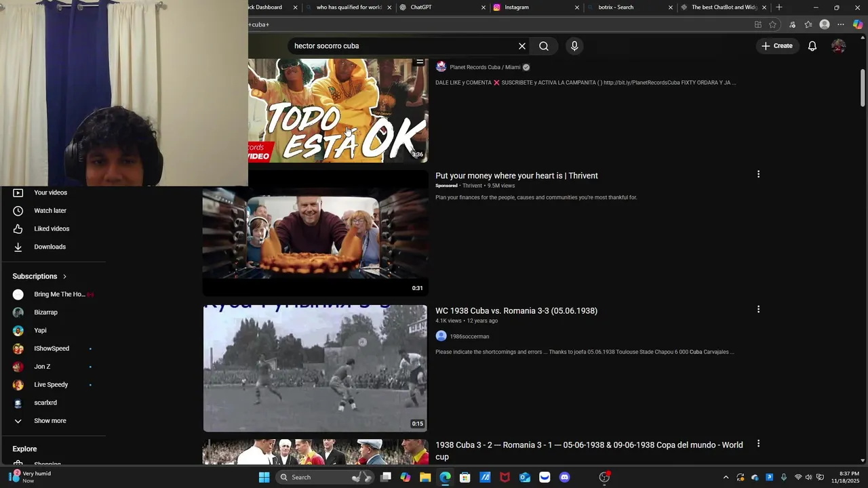868x488 pixels.
Task: Open Edge favorites list icon
Action: (x=808, y=24)
